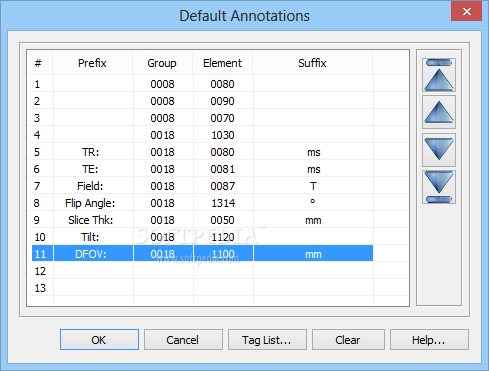The height and width of the screenshot is (371, 489).
Task: Click element 0080 in row 1
Action: click(x=223, y=84)
